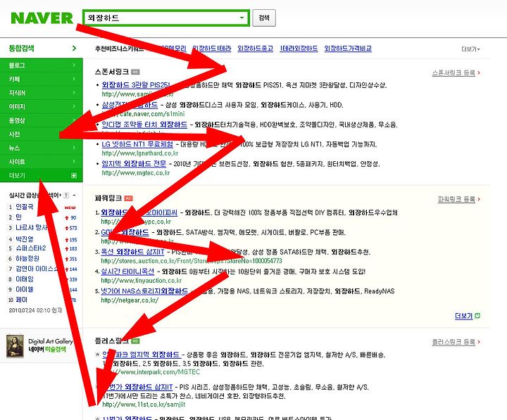Open the 지식iN search category

pyautogui.click(x=42, y=93)
